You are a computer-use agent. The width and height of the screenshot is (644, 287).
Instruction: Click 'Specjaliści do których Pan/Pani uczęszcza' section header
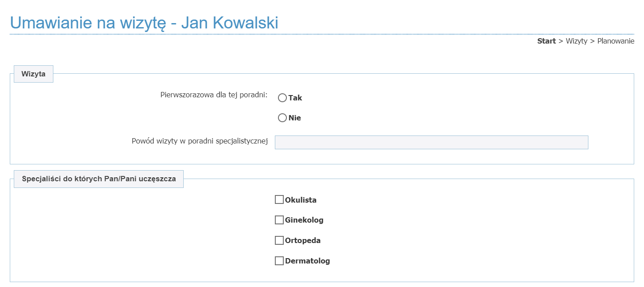(x=99, y=179)
